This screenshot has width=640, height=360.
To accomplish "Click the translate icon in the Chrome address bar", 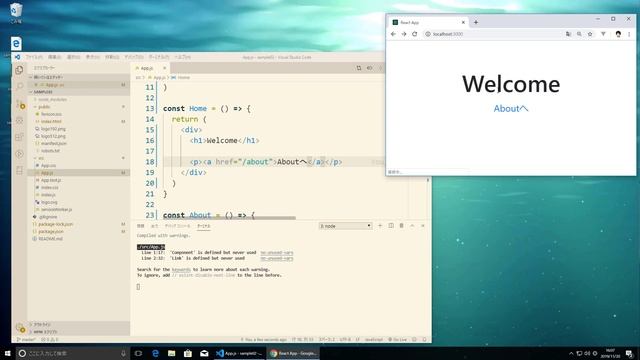I will [568, 34].
